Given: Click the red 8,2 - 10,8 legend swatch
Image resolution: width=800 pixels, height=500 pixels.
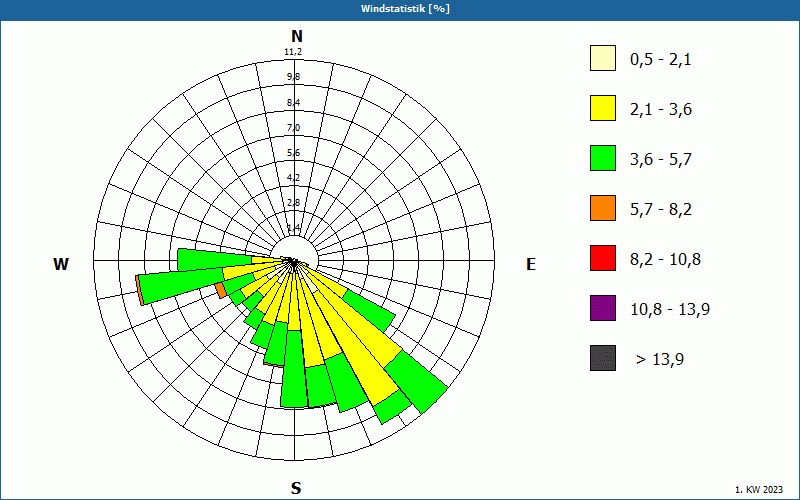Looking at the screenshot, I should click(x=603, y=258).
